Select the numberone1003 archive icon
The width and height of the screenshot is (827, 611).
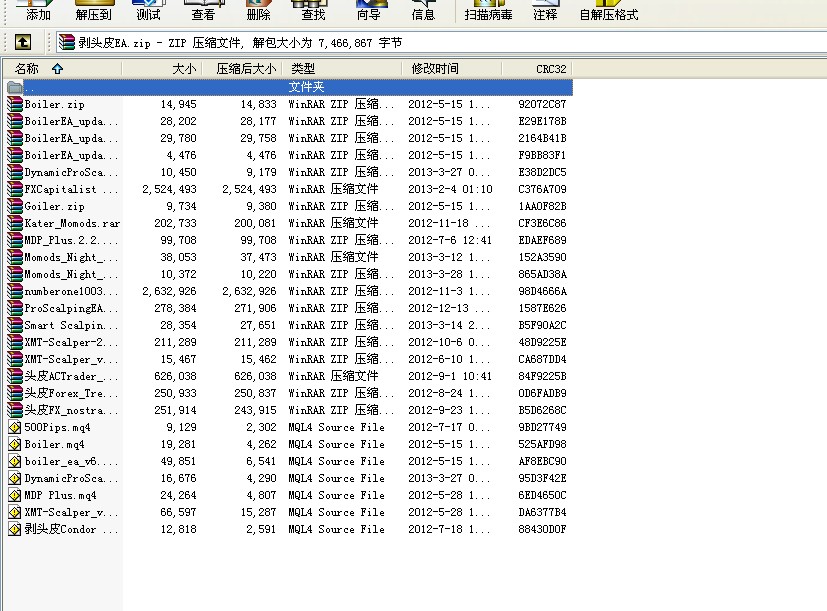click(x=15, y=291)
